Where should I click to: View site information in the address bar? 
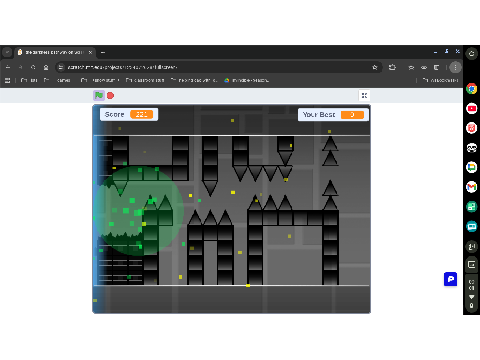click(61, 67)
